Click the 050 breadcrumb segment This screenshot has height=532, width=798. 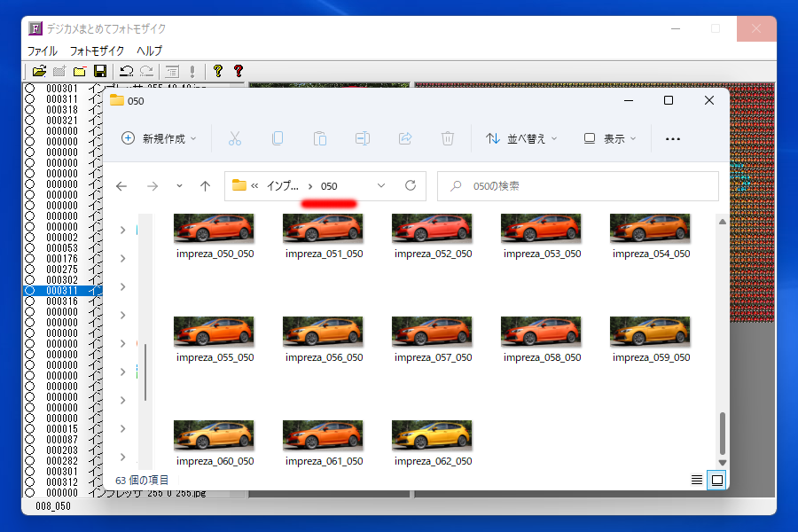329,186
